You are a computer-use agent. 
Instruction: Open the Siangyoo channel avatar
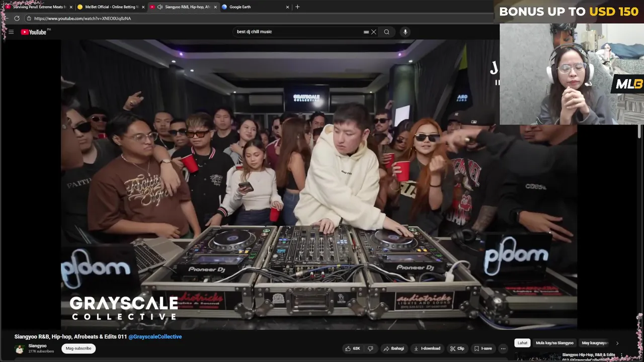(x=20, y=349)
